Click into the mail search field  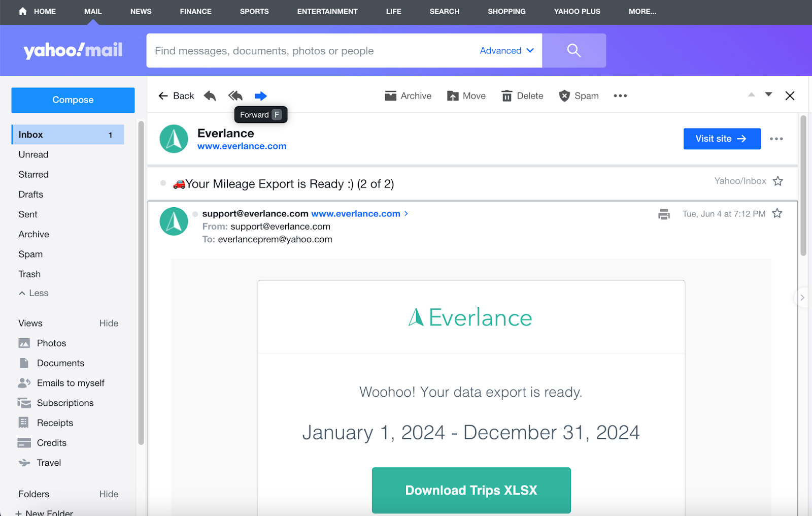pos(310,51)
